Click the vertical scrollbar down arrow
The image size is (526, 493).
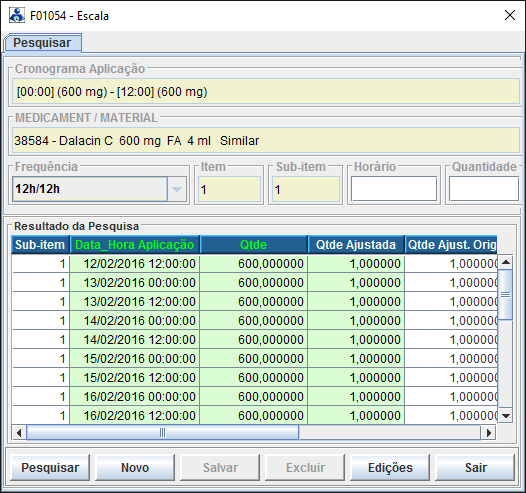[x=506, y=416]
